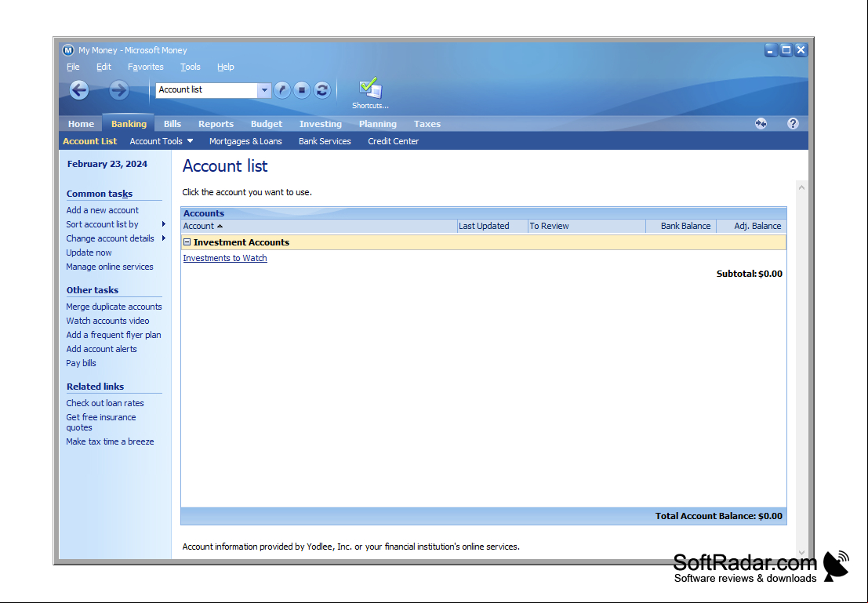868x603 pixels.
Task: Open Credit Center section
Action: click(x=393, y=141)
